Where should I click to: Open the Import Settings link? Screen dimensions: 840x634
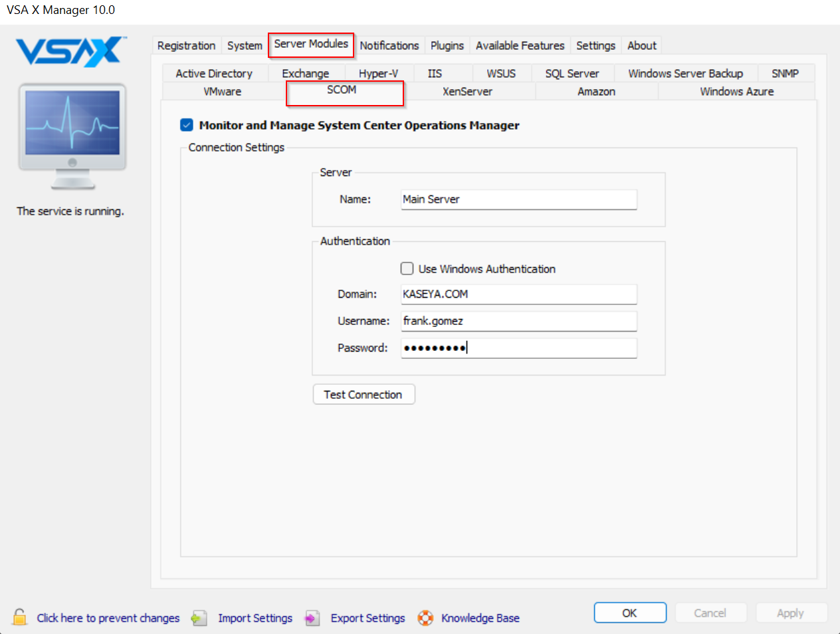[x=255, y=618]
